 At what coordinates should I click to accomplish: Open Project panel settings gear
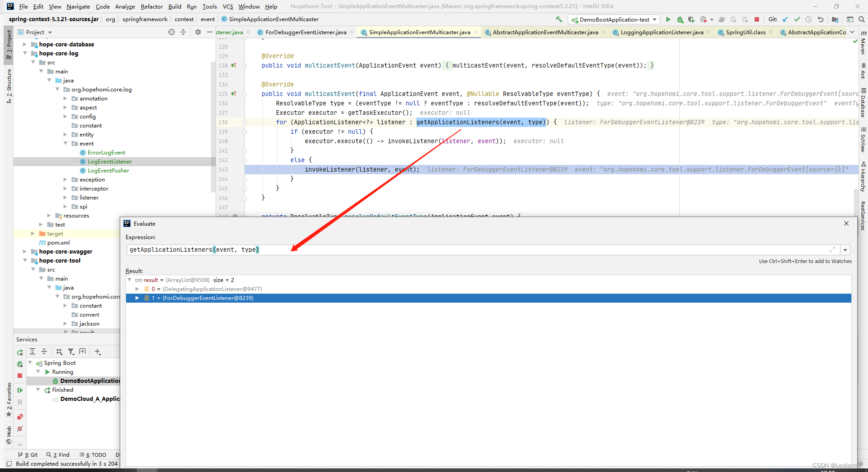tap(198, 32)
